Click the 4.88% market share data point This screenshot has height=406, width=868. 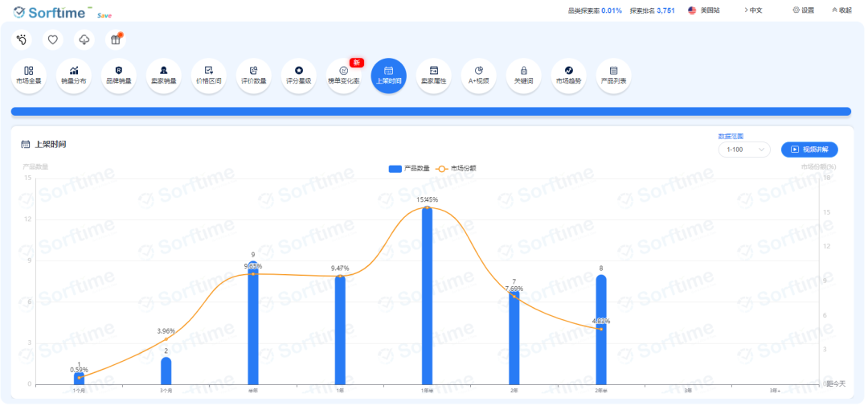click(601, 329)
